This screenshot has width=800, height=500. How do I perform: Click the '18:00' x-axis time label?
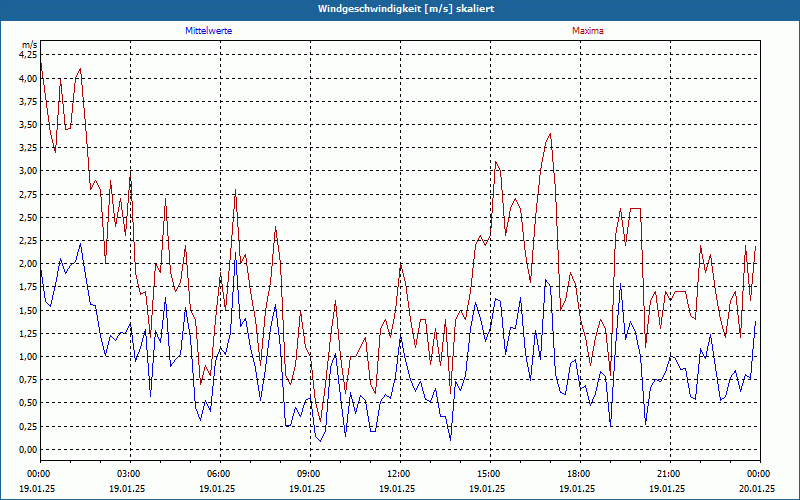coord(578,473)
